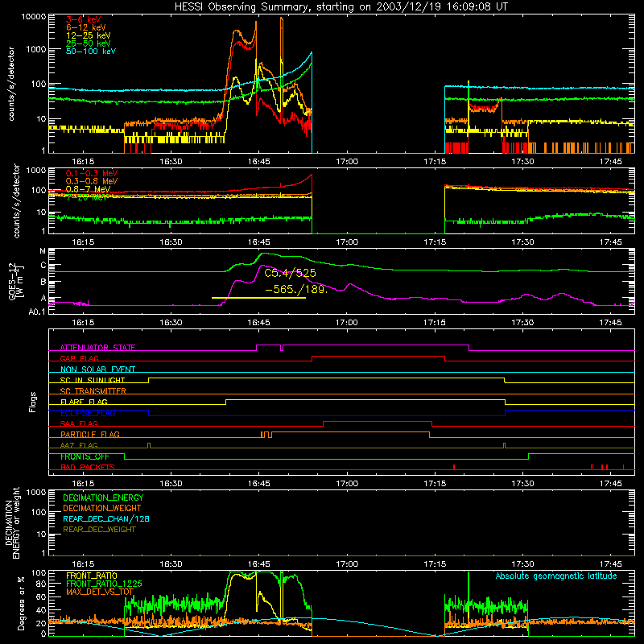This screenshot has width=644, height=644.
Task: Click the vertical "Flags" axis title
Action: pyautogui.click(x=33, y=402)
